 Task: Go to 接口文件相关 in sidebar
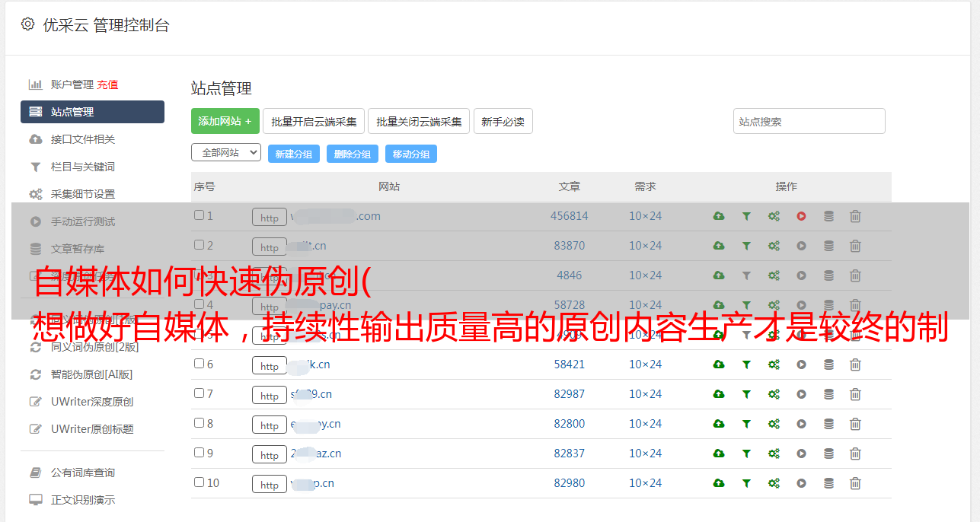click(x=83, y=139)
